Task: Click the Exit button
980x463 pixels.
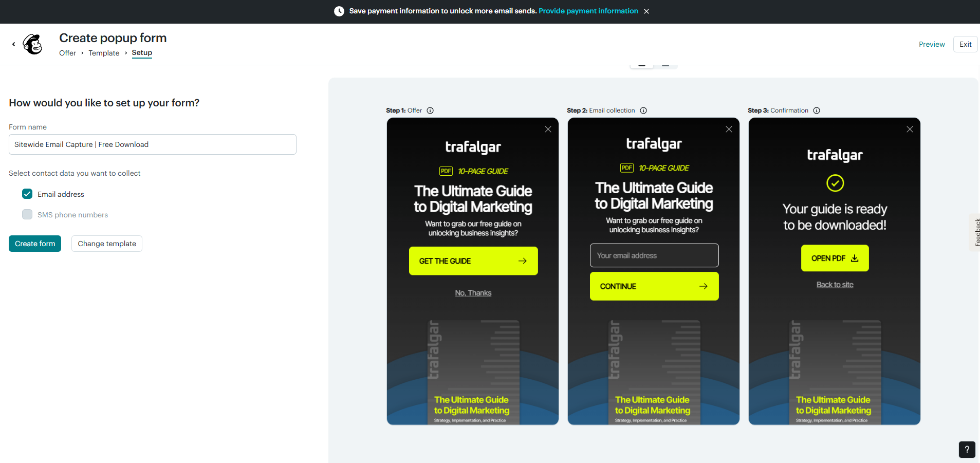Action: point(965,44)
